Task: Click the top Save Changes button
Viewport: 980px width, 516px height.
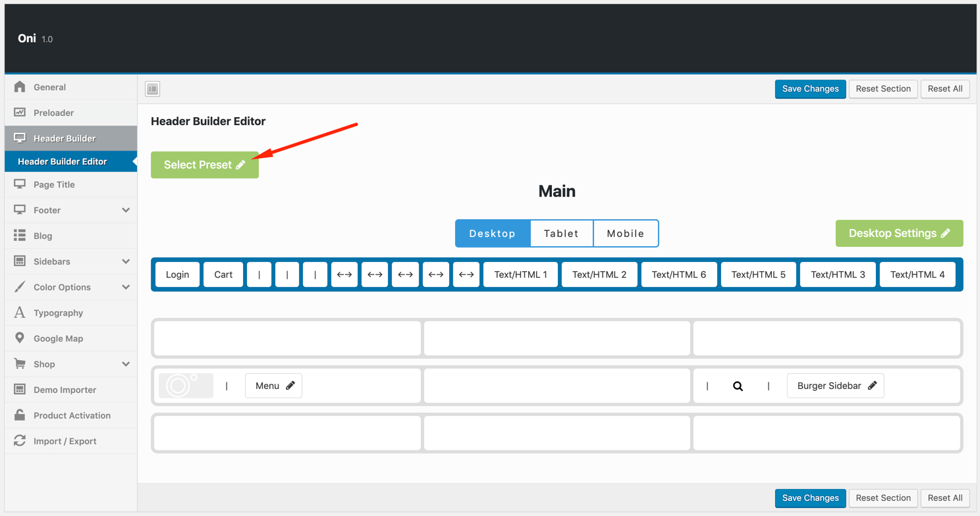Action: 810,89
